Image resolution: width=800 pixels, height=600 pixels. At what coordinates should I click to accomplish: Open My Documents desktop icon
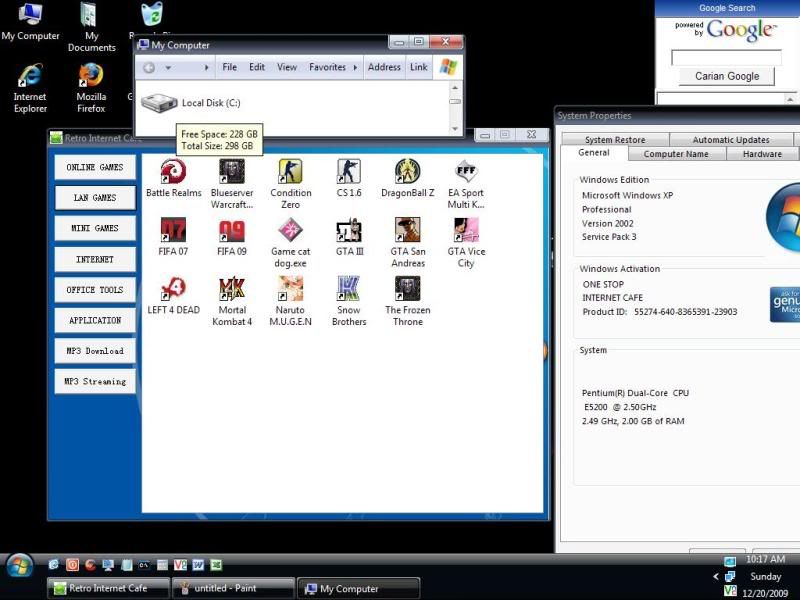91,27
